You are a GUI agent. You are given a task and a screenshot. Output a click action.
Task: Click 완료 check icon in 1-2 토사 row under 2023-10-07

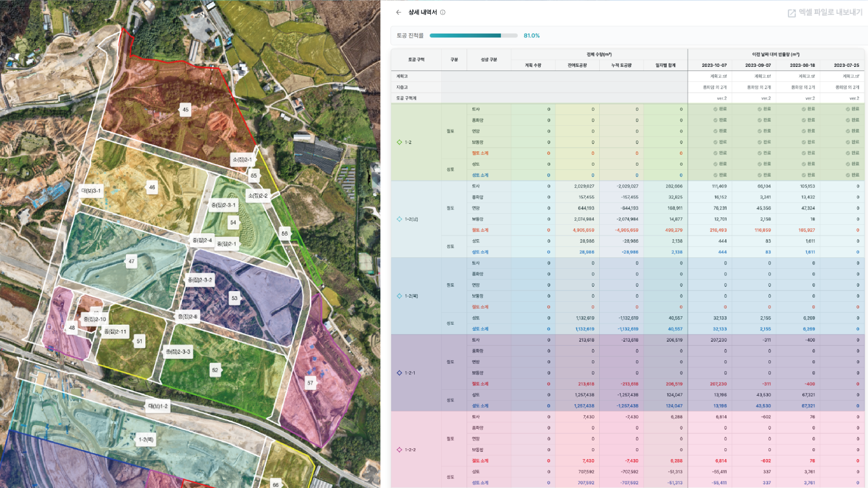tap(715, 109)
